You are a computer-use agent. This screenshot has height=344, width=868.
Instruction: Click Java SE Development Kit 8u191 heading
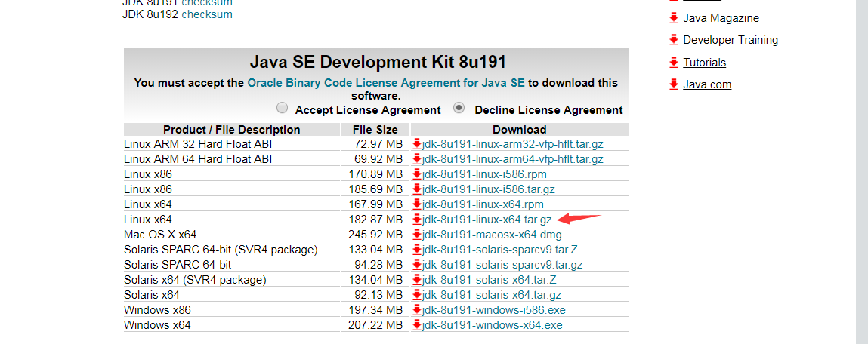[x=378, y=61]
